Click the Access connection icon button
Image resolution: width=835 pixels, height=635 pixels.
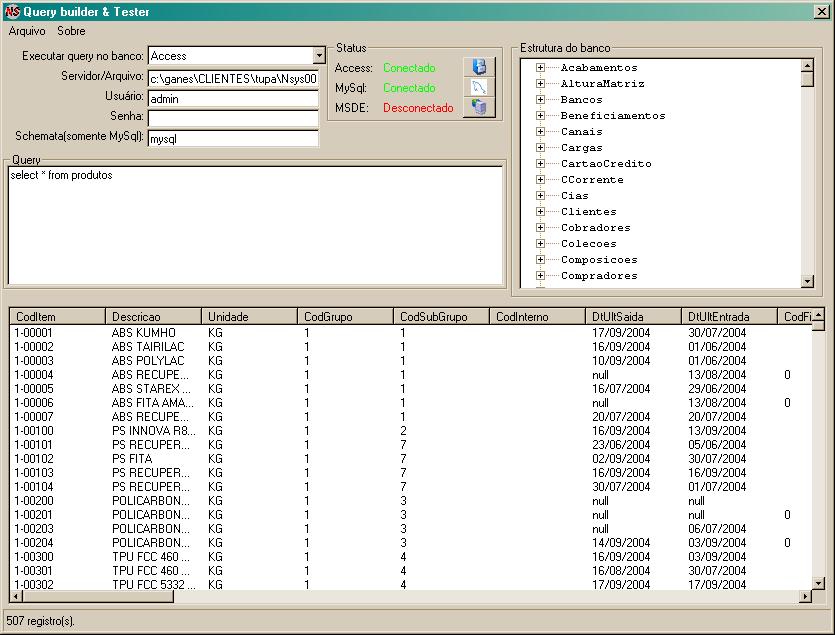pyautogui.click(x=478, y=67)
